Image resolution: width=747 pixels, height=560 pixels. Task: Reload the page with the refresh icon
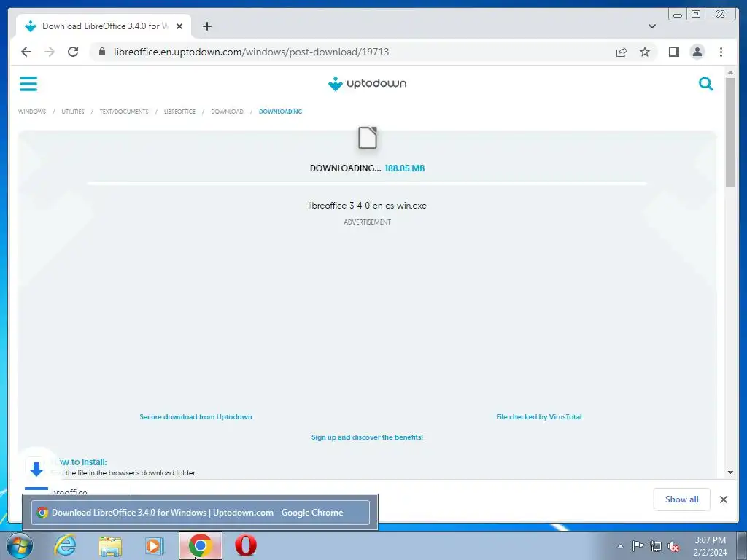pyautogui.click(x=73, y=52)
